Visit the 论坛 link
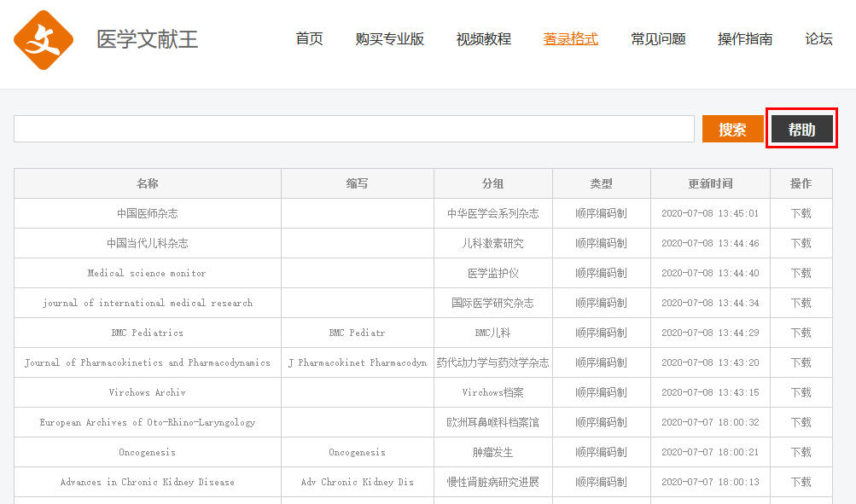Image resolution: width=856 pixels, height=504 pixels. click(818, 38)
